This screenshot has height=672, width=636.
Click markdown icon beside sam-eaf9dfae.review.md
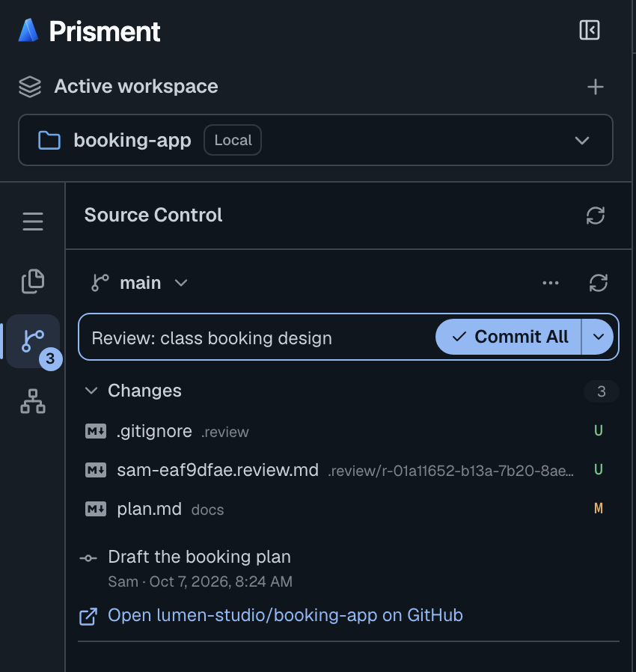click(x=96, y=470)
